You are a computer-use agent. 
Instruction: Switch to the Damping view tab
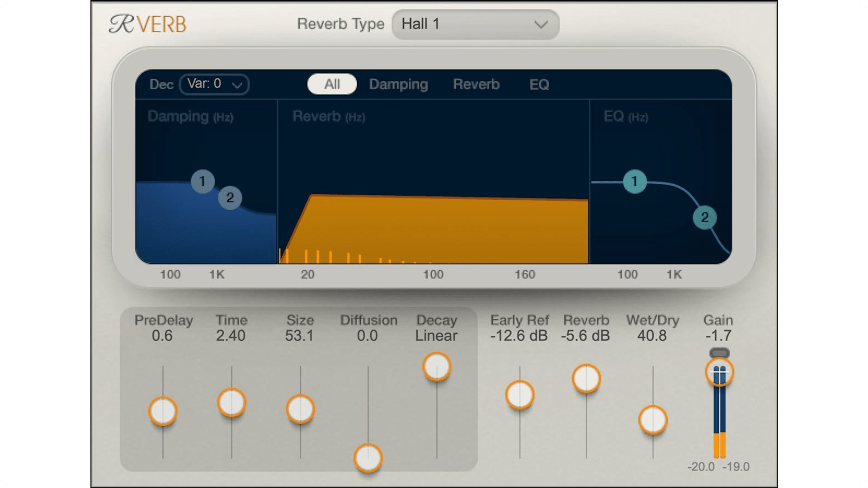[x=398, y=84]
